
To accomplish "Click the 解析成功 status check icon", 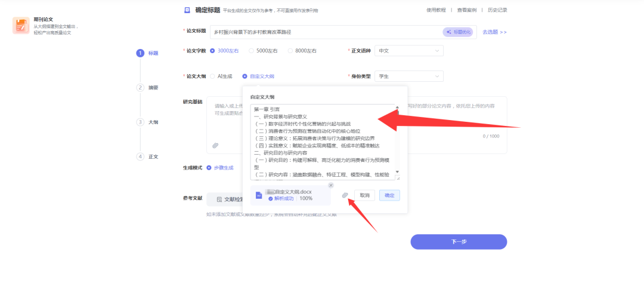I will pyautogui.click(x=271, y=199).
